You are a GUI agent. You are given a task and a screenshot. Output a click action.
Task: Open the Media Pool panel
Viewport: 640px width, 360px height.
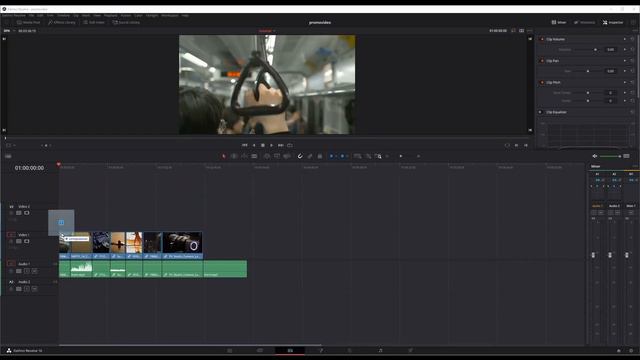point(29,22)
